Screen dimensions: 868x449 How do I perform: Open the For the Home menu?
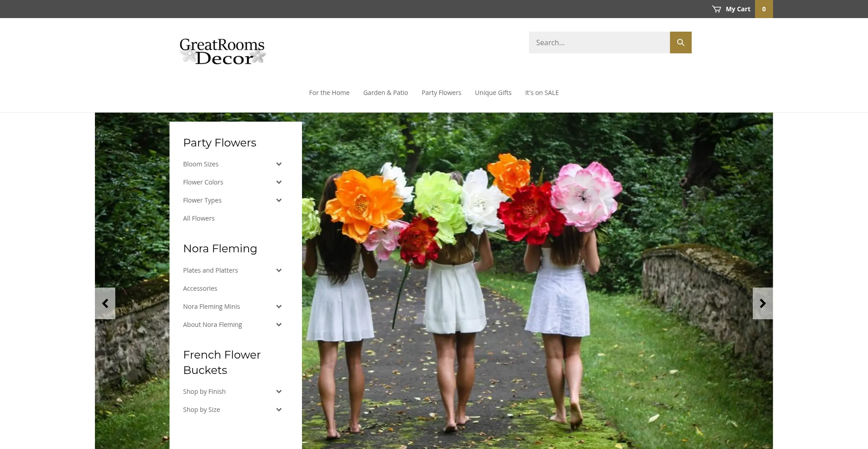coord(329,93)
